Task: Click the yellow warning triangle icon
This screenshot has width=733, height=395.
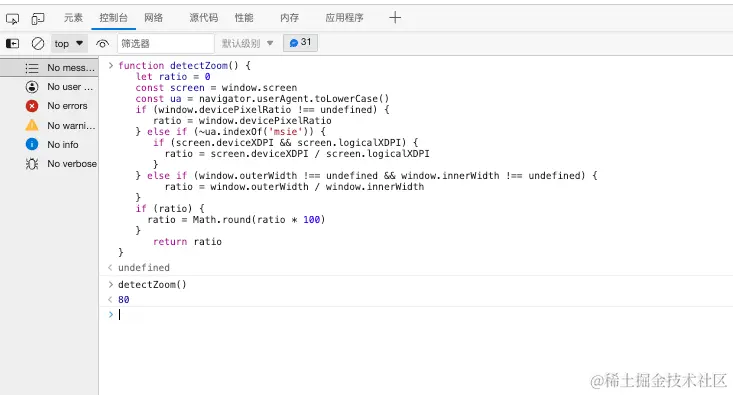Action: click(32, 125)
